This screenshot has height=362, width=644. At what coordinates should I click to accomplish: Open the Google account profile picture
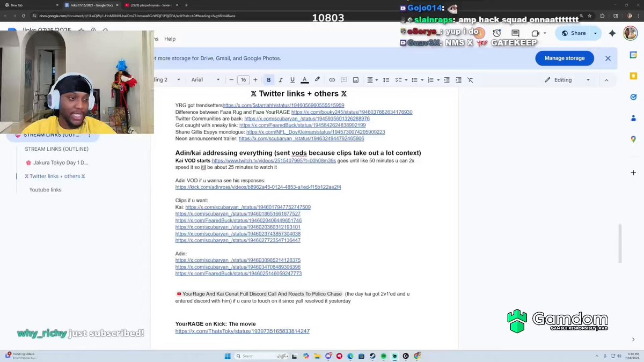click(630, 33)
